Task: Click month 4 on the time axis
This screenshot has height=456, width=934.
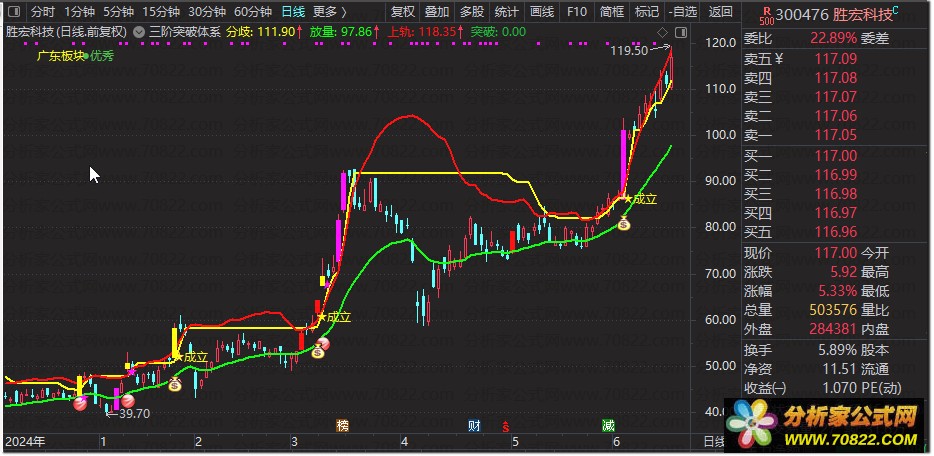Action: [404, 442]
